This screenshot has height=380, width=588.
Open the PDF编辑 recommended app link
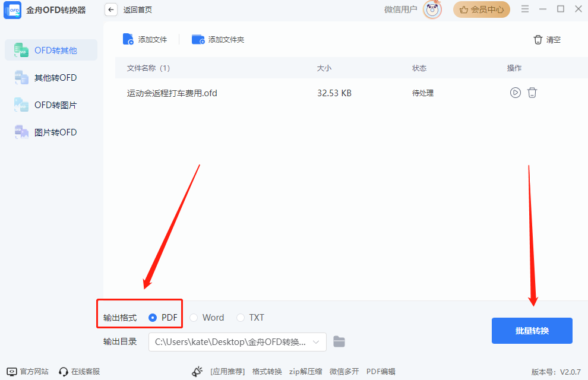381,371
